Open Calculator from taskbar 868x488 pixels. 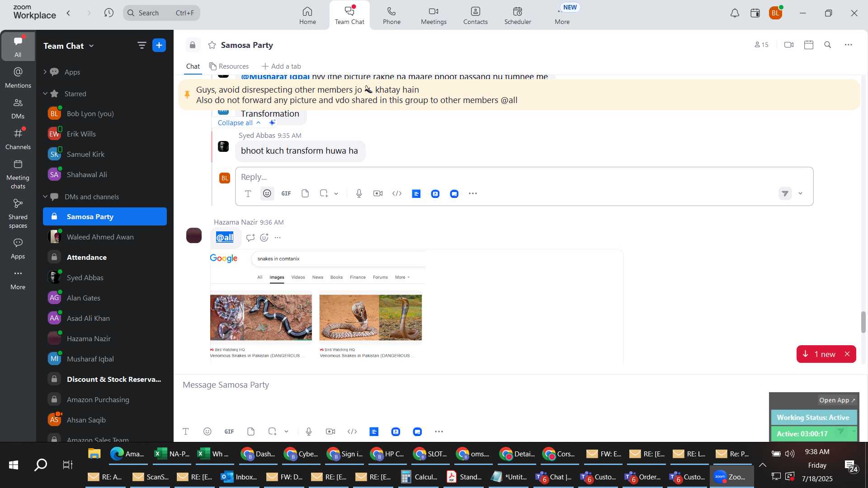[x=420, y=477]
